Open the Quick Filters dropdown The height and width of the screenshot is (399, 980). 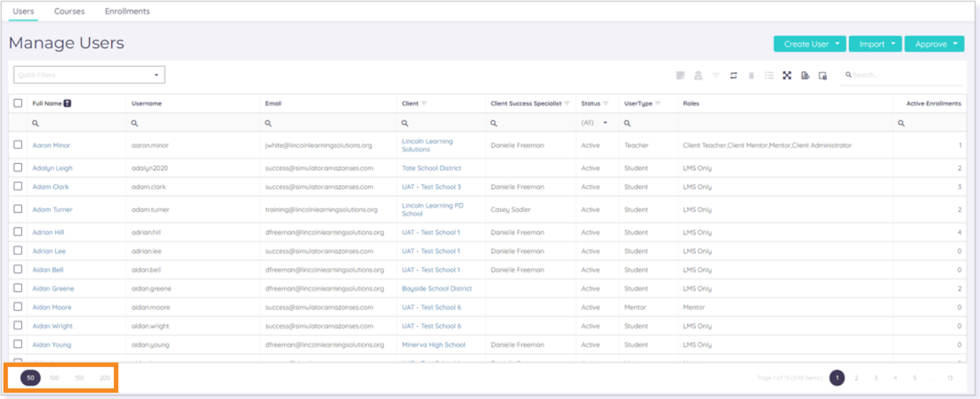point(89,75)
